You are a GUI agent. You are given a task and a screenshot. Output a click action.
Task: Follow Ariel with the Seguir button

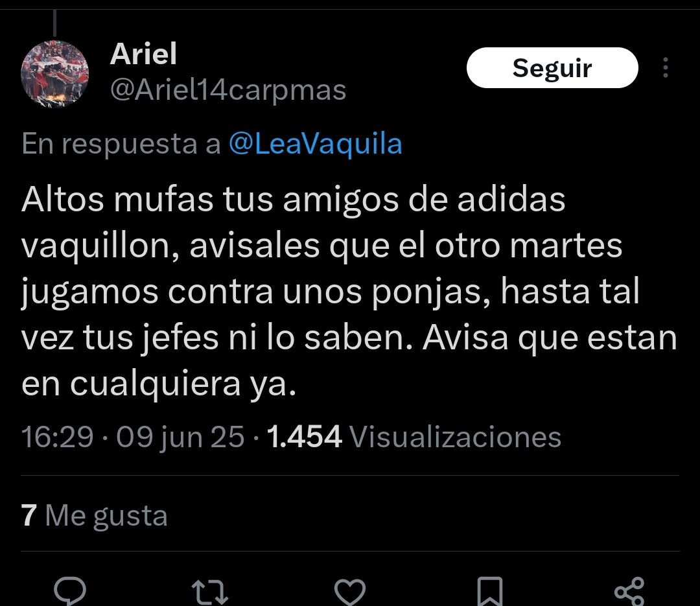(552, 67)
